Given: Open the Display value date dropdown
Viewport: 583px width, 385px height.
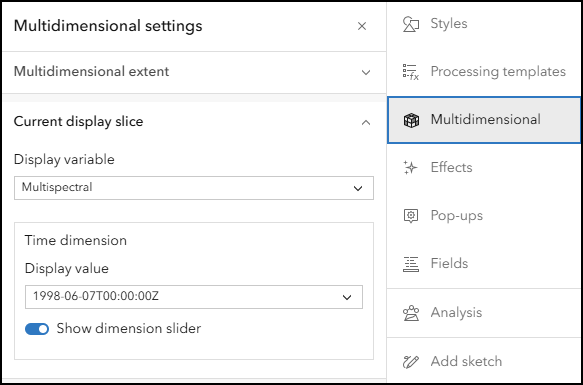Looking at the screenshot, I should [x=194, y=297].
